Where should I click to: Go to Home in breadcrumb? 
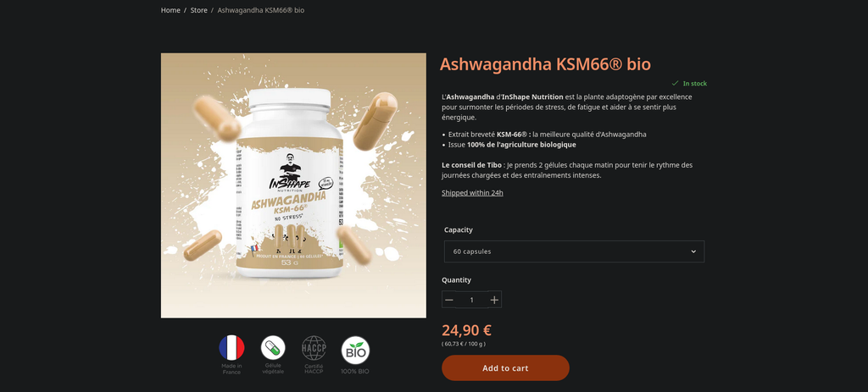(x=170, y=10)
